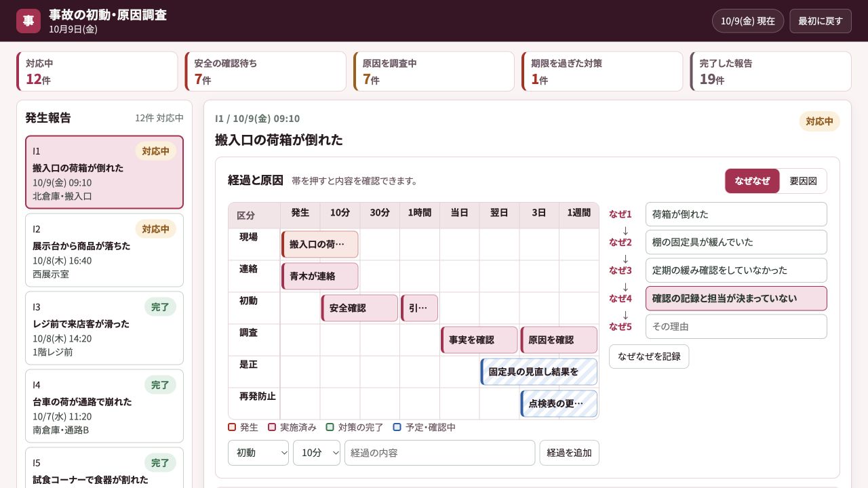Click the 発生 legend swatch

pos(232,427)
